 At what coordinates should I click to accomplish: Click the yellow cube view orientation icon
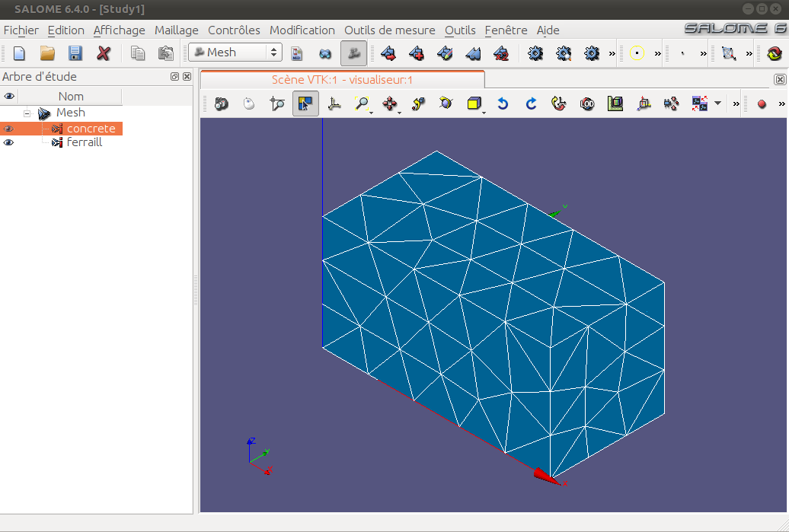click(474, 104)
